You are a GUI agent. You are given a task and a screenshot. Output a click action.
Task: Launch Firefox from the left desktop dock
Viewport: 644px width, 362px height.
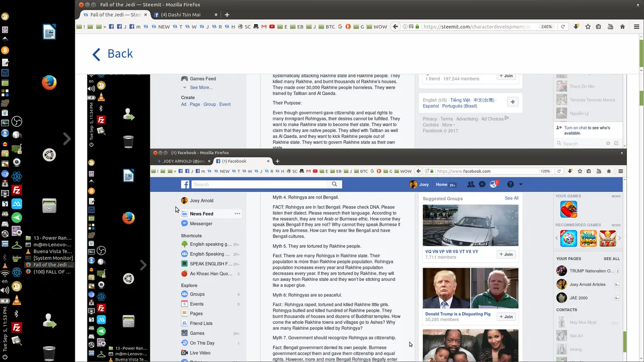[x=49, y=82]
